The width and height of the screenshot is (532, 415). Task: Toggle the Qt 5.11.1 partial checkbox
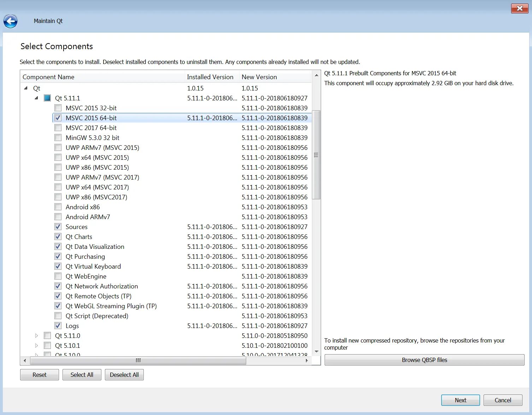47,98
